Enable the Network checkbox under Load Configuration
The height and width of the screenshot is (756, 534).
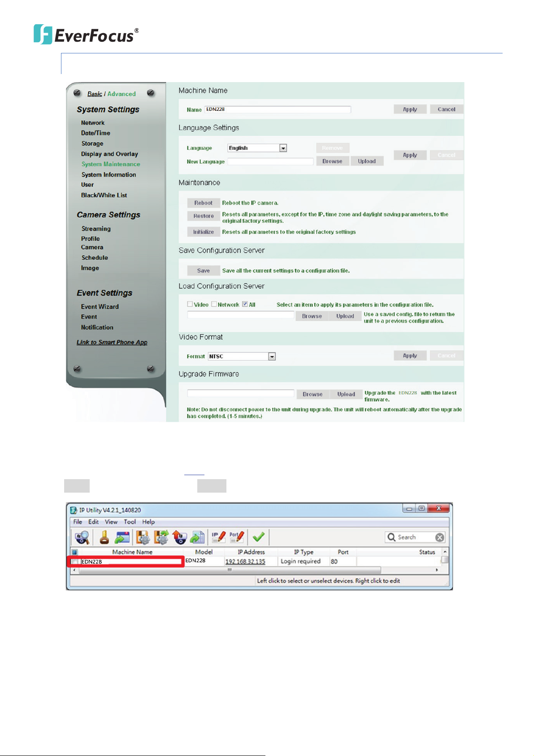[214, 304]
